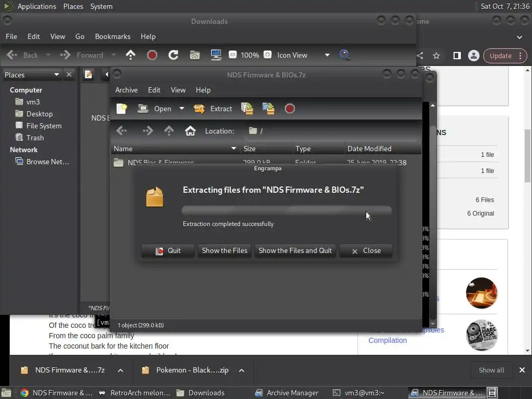Open the Applications menu in top panel
This screenshot has width=532, height=399.
pyautogui.click(x=37, y=6)
